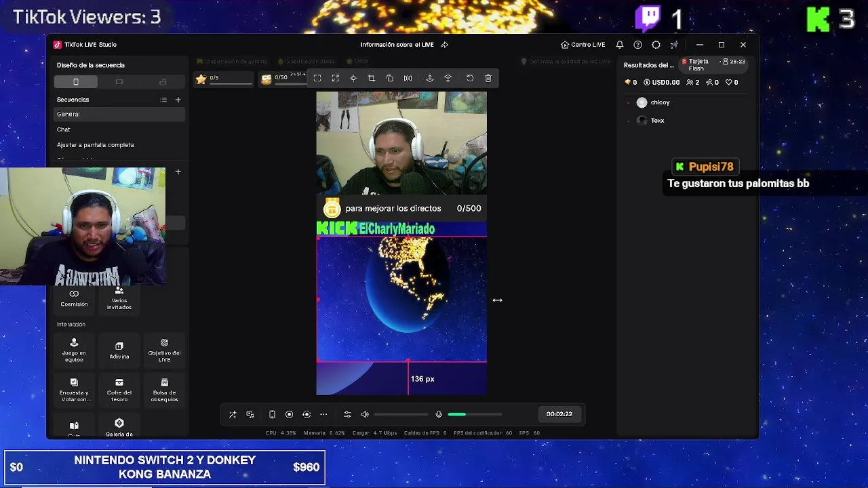This screenshot has height=488, width=868.
Task: Click the record button icon
Action: point(289,414)
